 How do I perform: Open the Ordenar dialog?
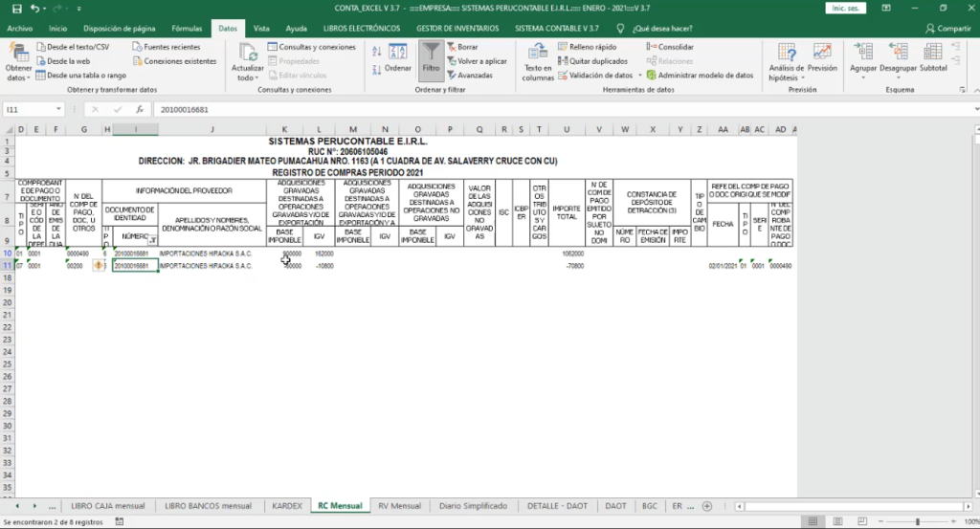[x=397, y=58]
